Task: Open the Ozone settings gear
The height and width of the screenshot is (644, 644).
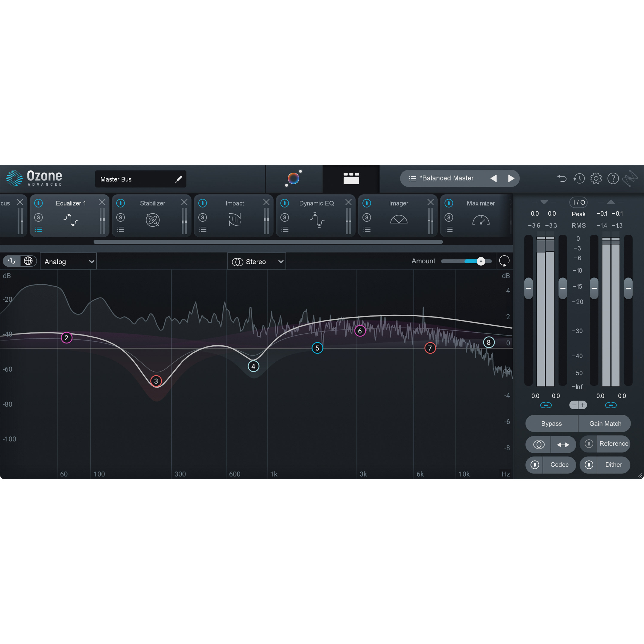Action: (596, 179)
